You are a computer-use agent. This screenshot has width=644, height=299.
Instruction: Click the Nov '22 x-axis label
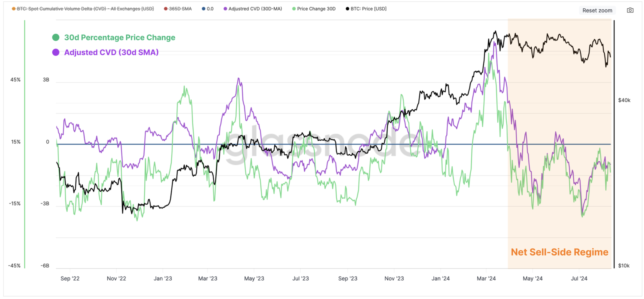coord(116,278)
